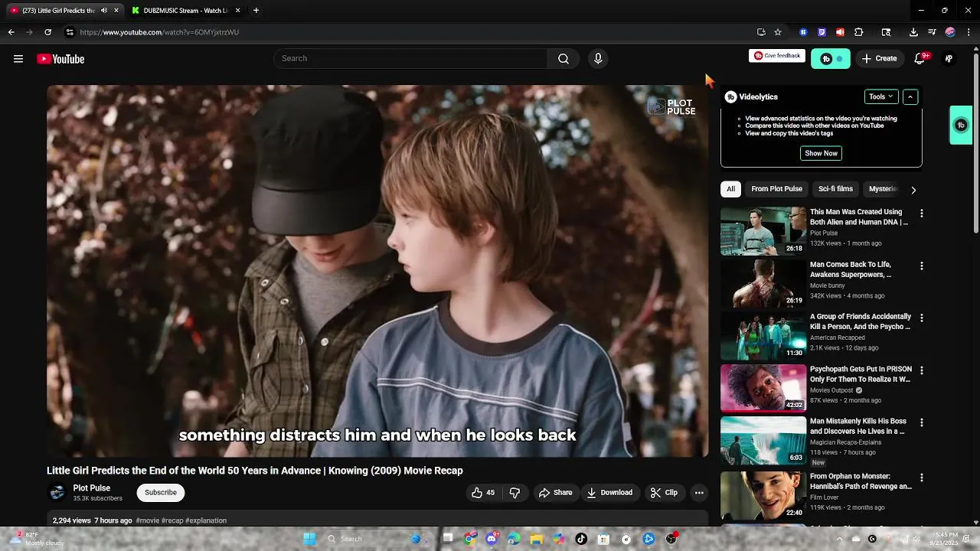
Task: Open the media controls icon in toolbar
Action: [932, 32]
